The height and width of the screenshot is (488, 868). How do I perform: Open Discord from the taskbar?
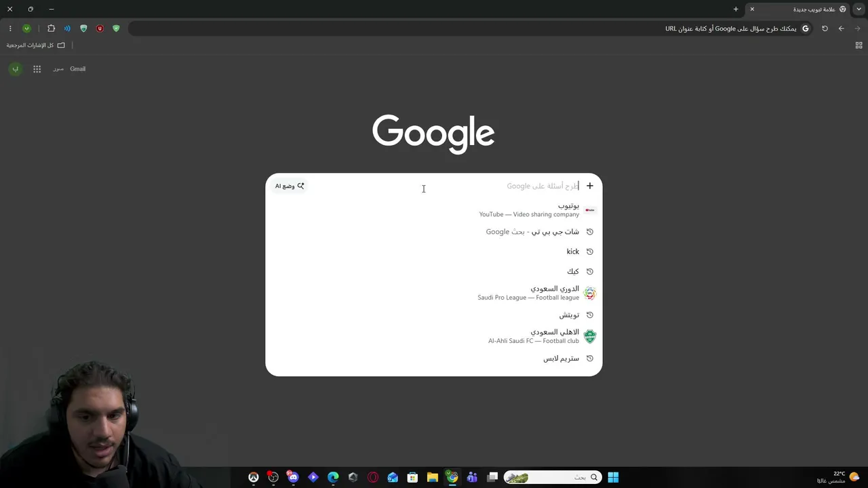coord(293,477)
